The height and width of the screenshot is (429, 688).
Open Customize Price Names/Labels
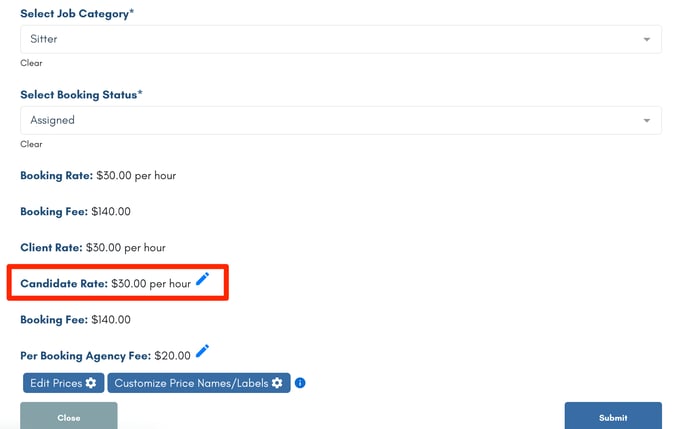[x=199, y=383]
